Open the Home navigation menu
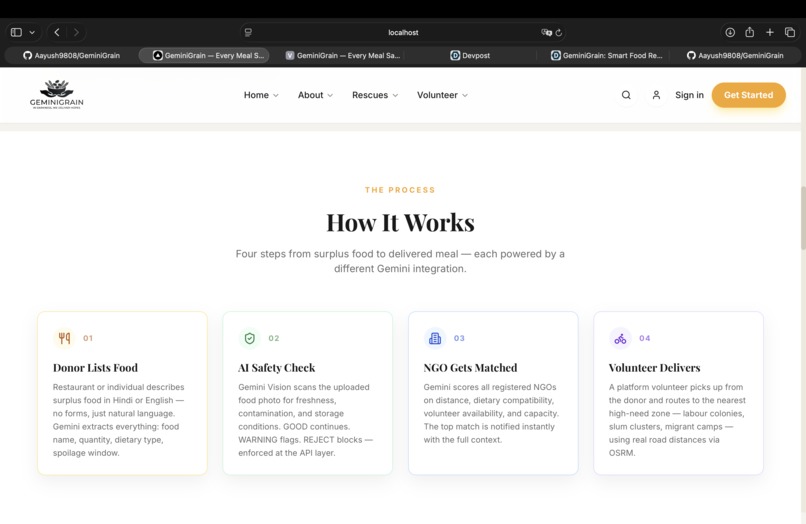The image size is (806, 524). coord(261,95)
